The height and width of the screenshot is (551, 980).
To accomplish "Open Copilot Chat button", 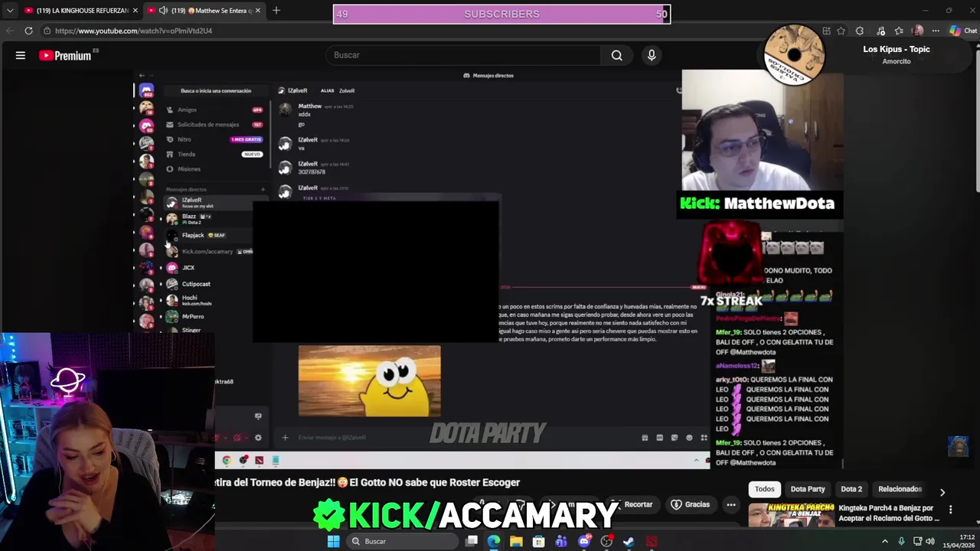I will [964, 31].
